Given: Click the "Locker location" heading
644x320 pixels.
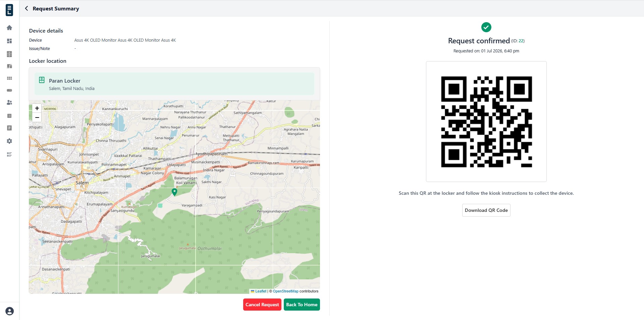Looking at the screenshot, I should (48, 61).
